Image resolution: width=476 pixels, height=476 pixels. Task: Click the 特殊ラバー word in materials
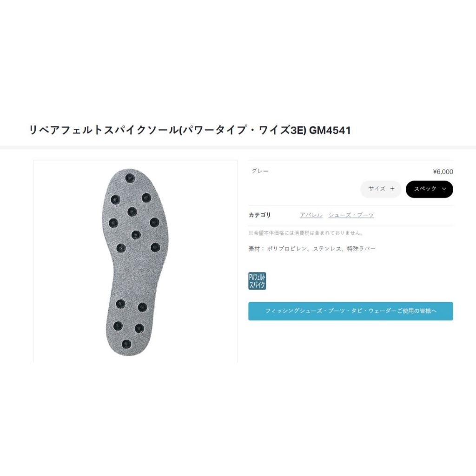(x=361, y=249)
